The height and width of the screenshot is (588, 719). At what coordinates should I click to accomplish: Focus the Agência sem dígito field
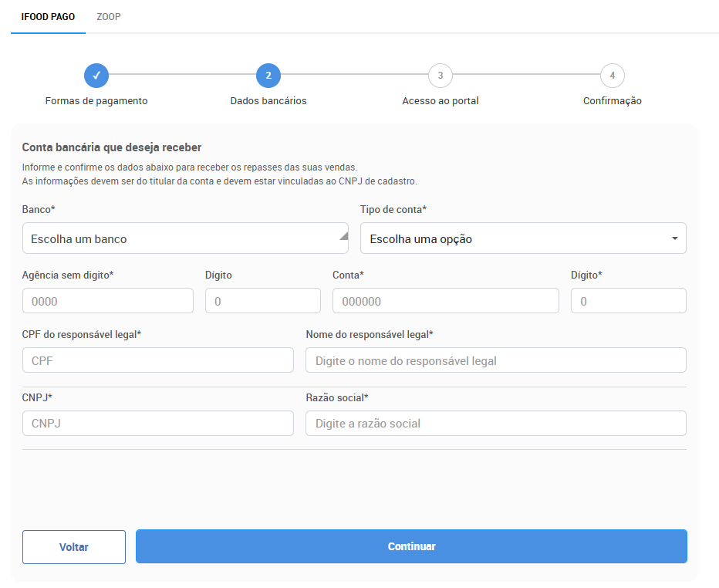pos(107,301)
